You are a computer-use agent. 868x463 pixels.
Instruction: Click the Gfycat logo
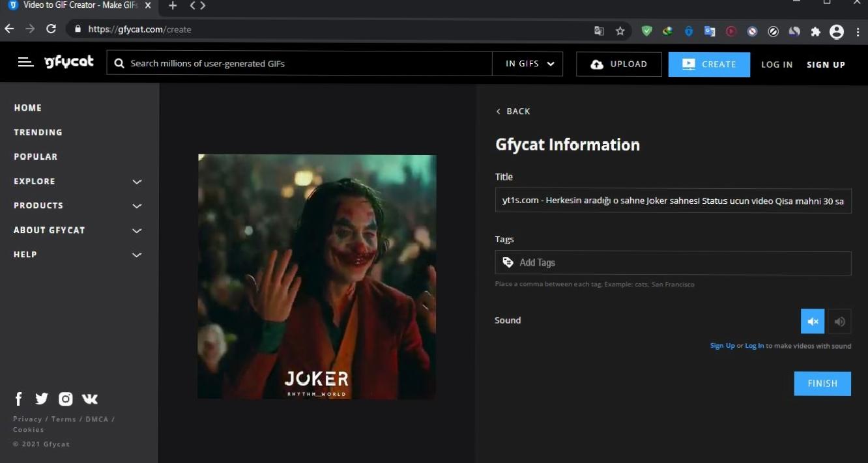[x=69, y=63]
